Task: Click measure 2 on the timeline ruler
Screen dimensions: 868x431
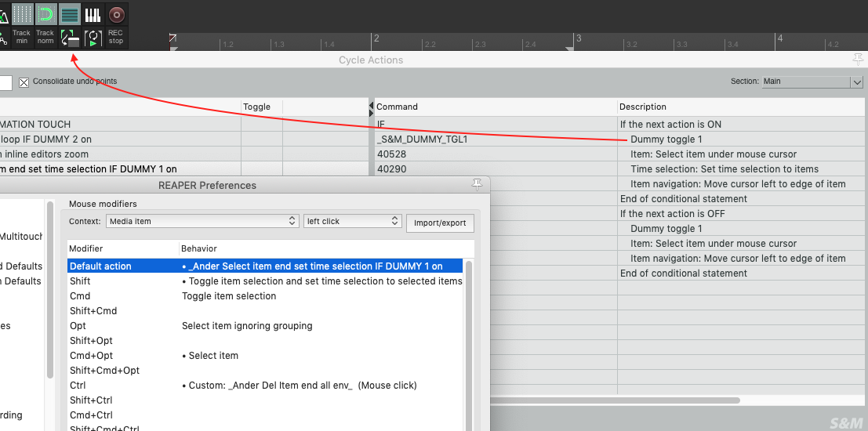Action: click(x=376, y=38)
